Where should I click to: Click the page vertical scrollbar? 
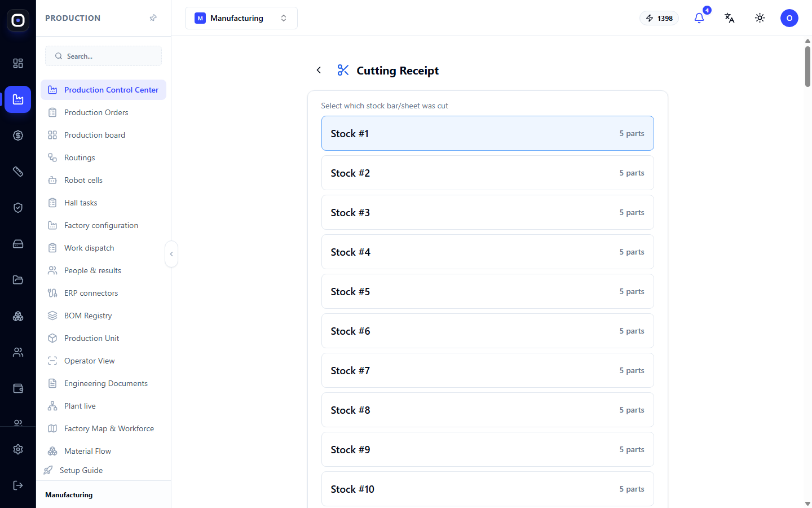807,67
